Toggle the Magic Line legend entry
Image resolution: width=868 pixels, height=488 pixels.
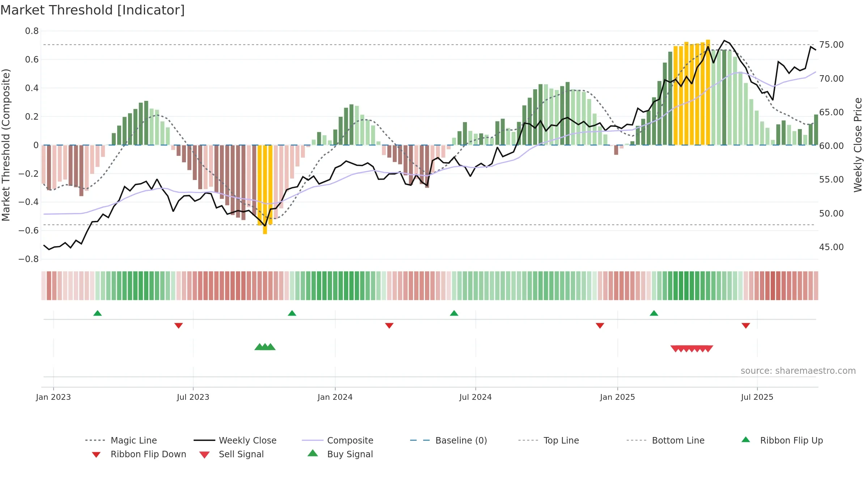tap(121, 440)
